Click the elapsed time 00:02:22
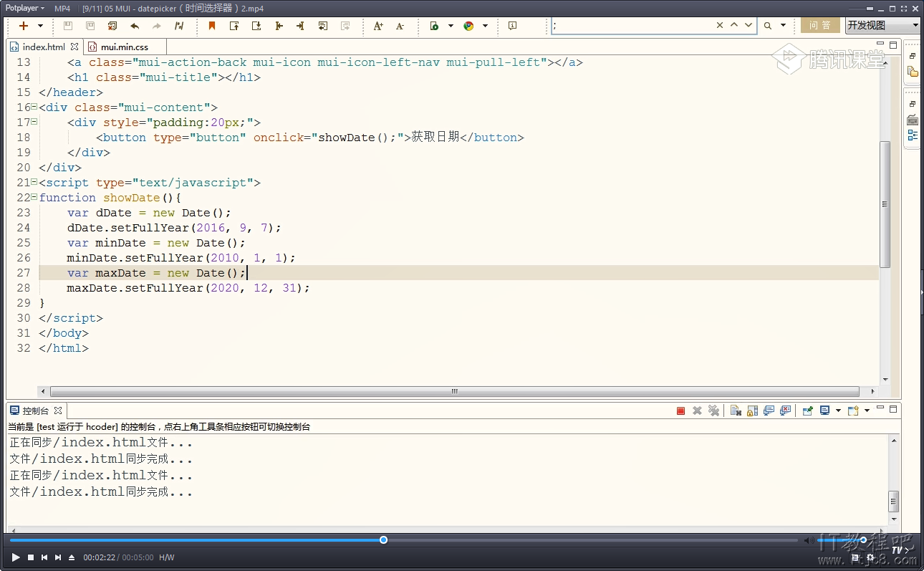The height and width of the screenshot is (571, 924). click(x=100, y=557)
